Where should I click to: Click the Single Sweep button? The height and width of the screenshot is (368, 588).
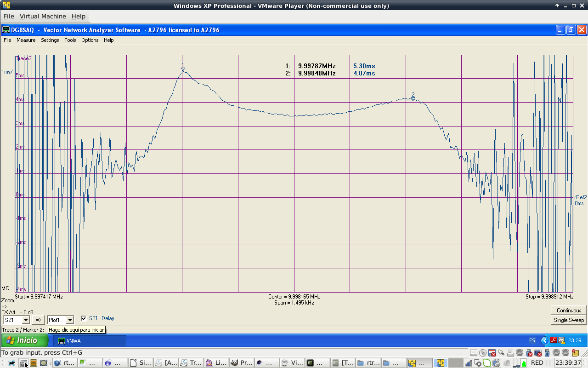(x=569, y=320)
